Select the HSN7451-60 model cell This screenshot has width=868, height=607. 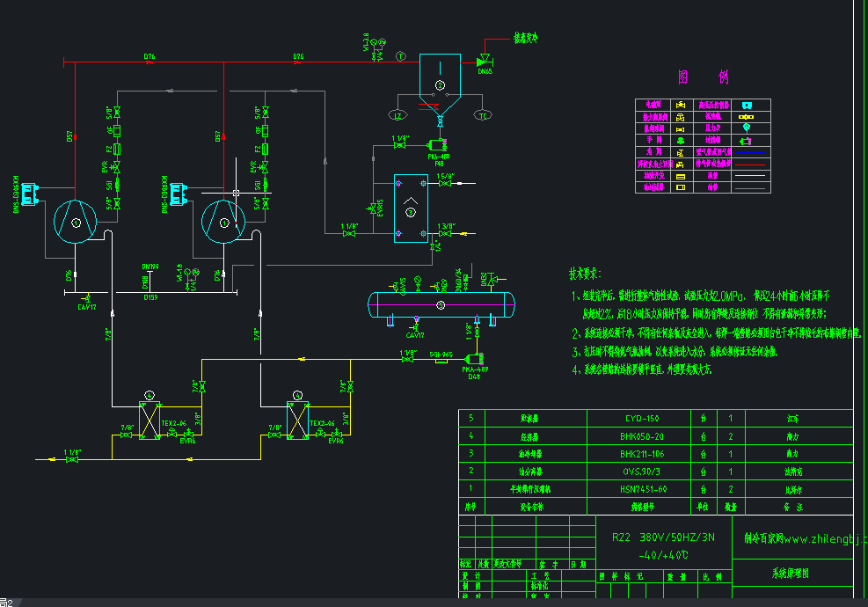(x=643, y=490)
